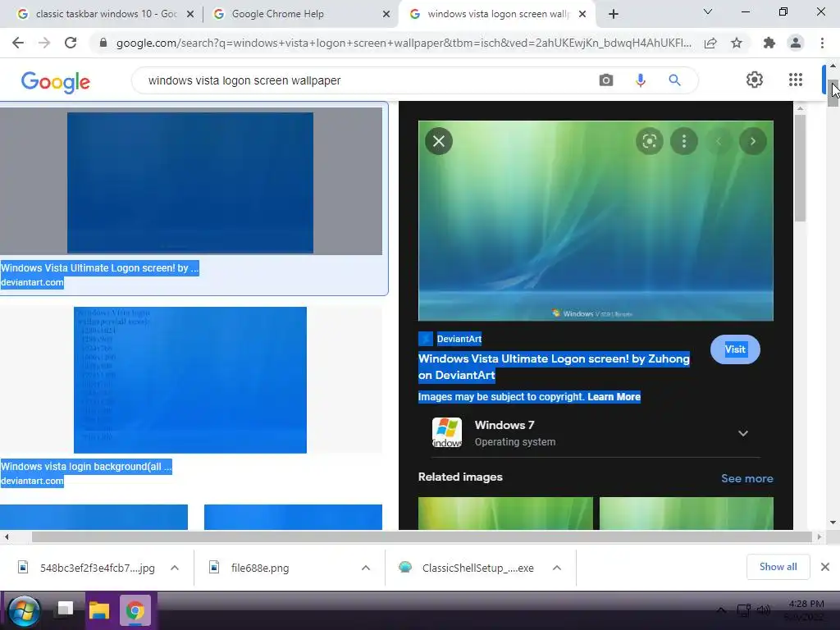Open the Windows Start orb
This screenshot has height=630, width=840.
click(x=24, y=610)
